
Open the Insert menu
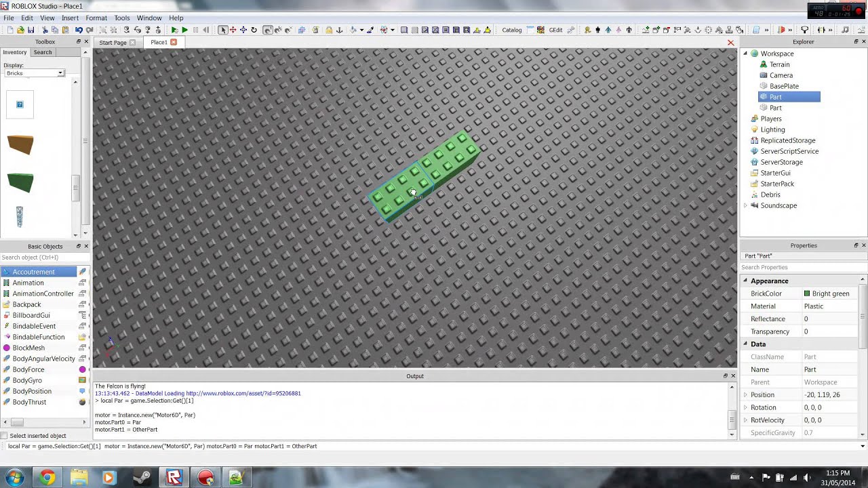(x=70, y=18)
